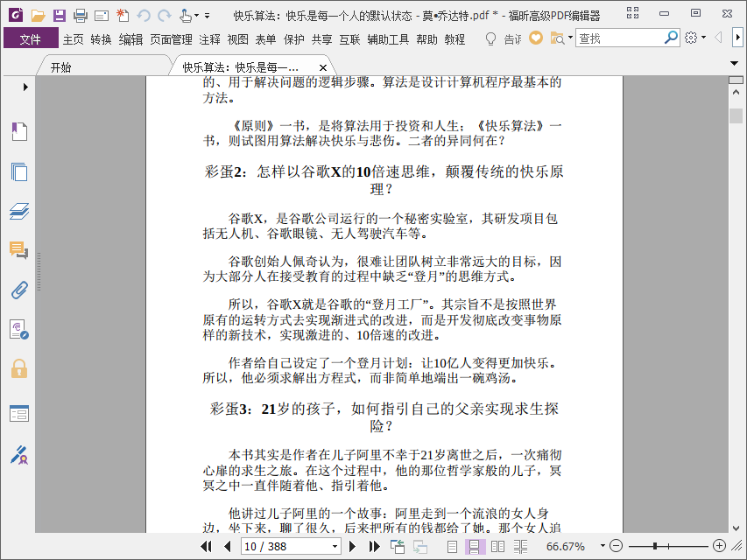Viewport: 747px width, 560px height.
Task: Go to the next page
Action: [353, 546]
